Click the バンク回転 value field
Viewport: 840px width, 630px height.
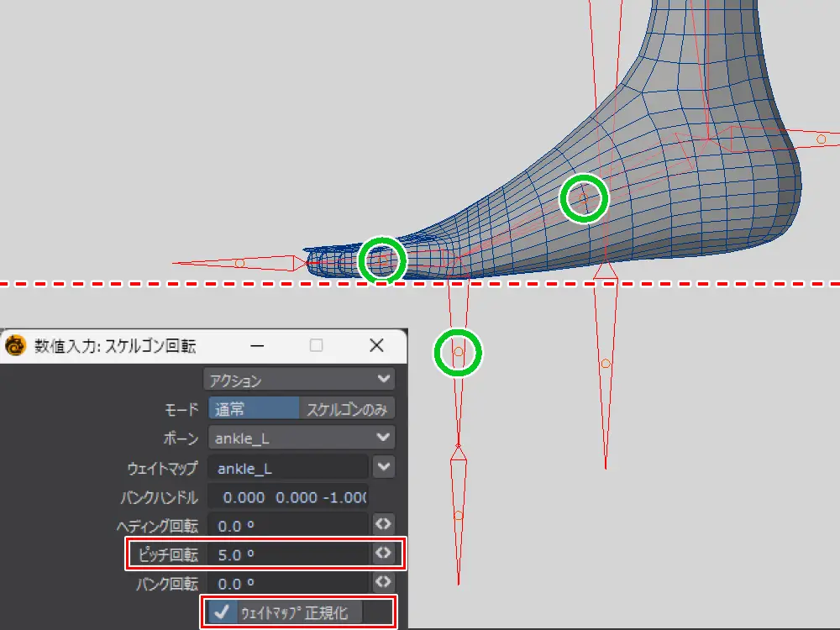click(x=288, y=583)
